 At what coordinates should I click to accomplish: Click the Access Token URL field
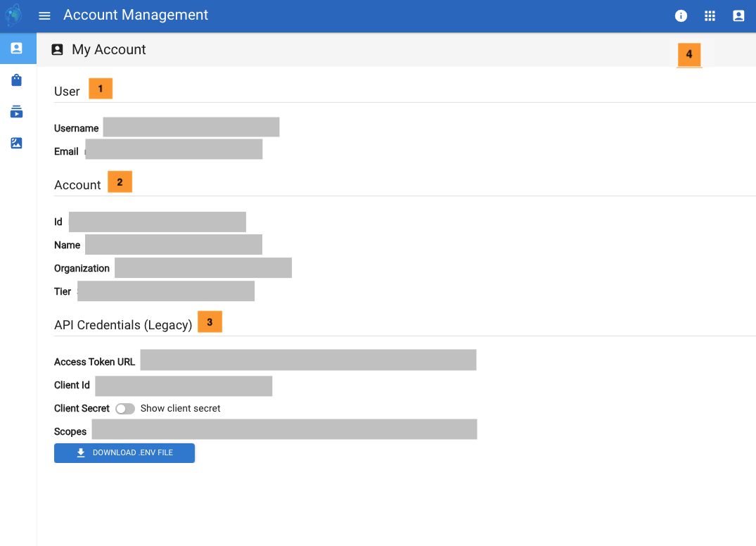[308, 360]
